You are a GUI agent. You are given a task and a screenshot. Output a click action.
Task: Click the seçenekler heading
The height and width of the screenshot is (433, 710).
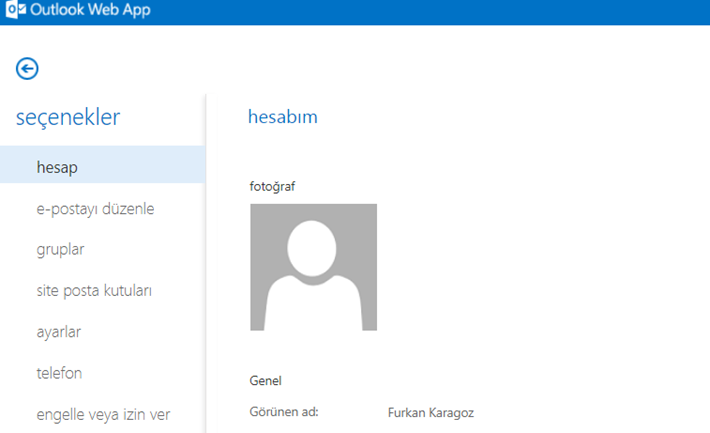click(x=68, y=117)
